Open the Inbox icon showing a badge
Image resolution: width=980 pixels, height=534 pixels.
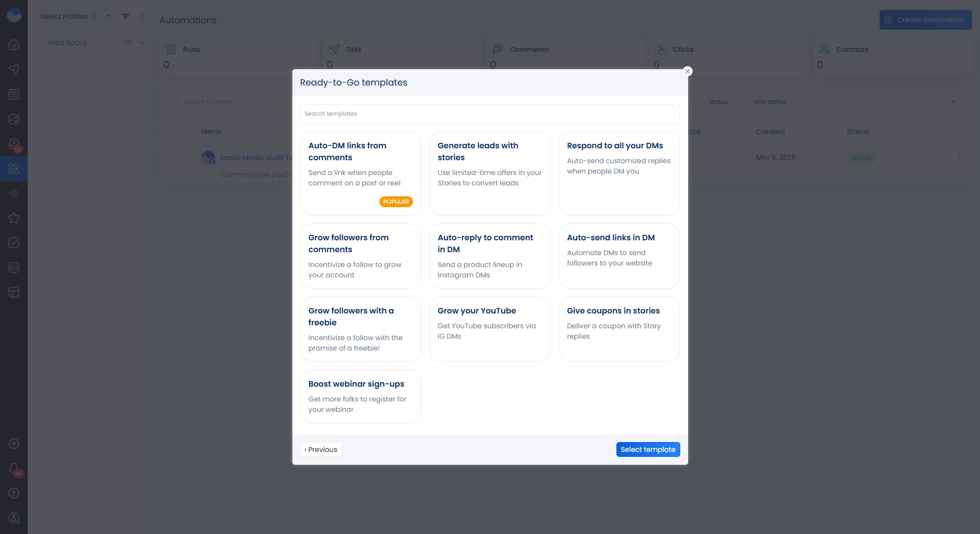[x=13, y=143]
